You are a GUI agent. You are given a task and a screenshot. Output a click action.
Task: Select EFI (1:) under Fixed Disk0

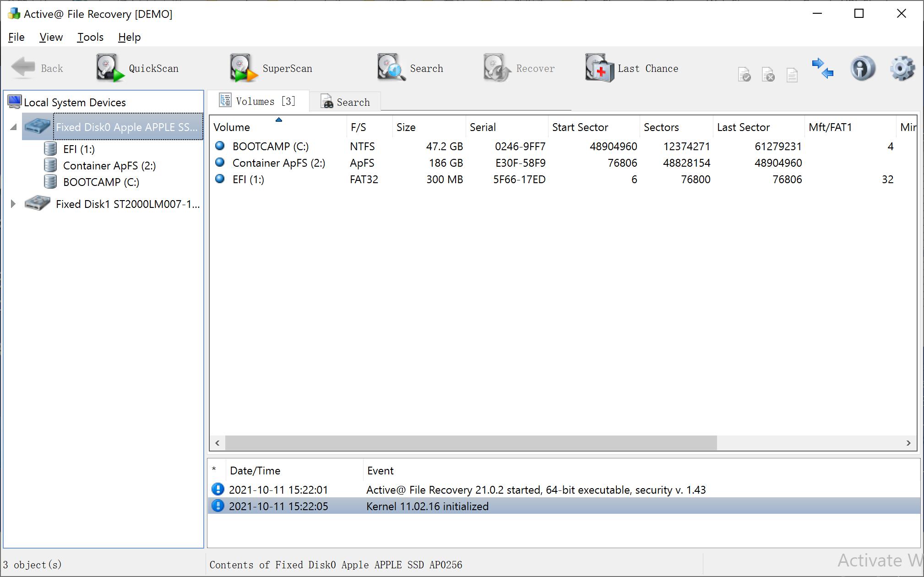click(76, 148)
